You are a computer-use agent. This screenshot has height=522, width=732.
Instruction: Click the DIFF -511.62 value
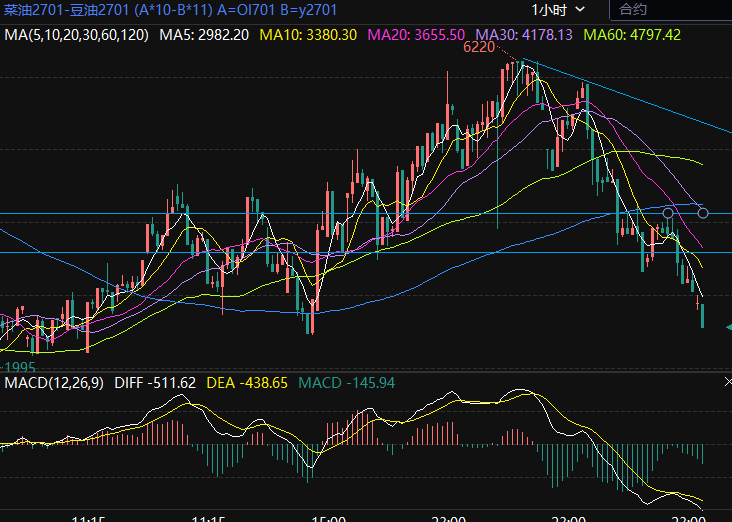pyautogui.click(x=155, y=383)
